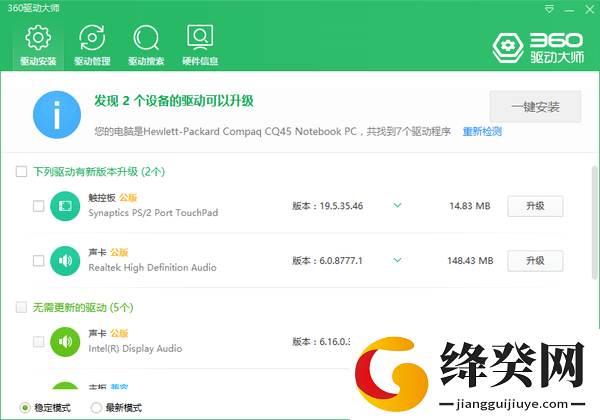Upgrade the Realtek audio driver
Screen dimensions: 600x420
click(535, 261)
